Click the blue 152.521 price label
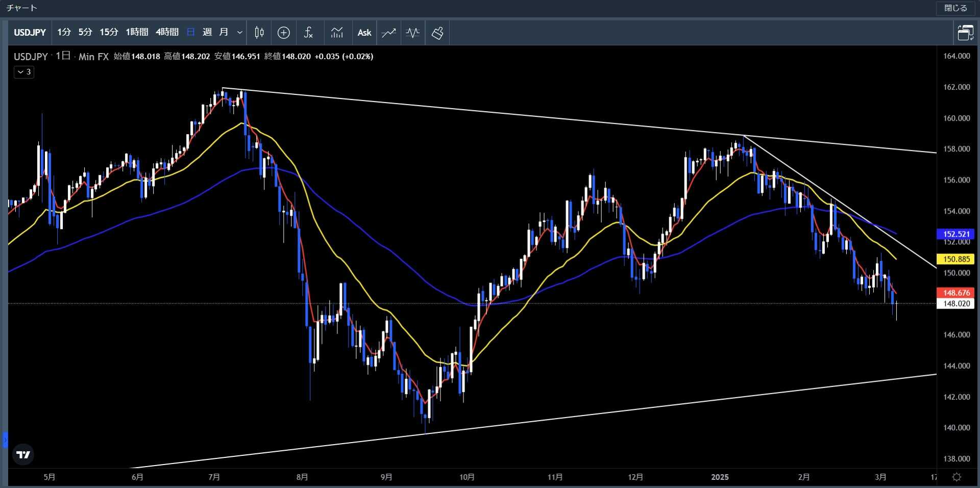 coord(956,234)
